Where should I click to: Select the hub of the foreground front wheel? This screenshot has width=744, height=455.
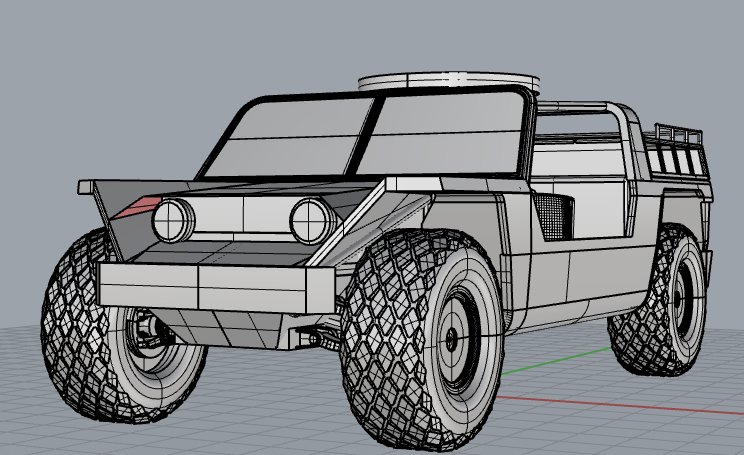452,339
